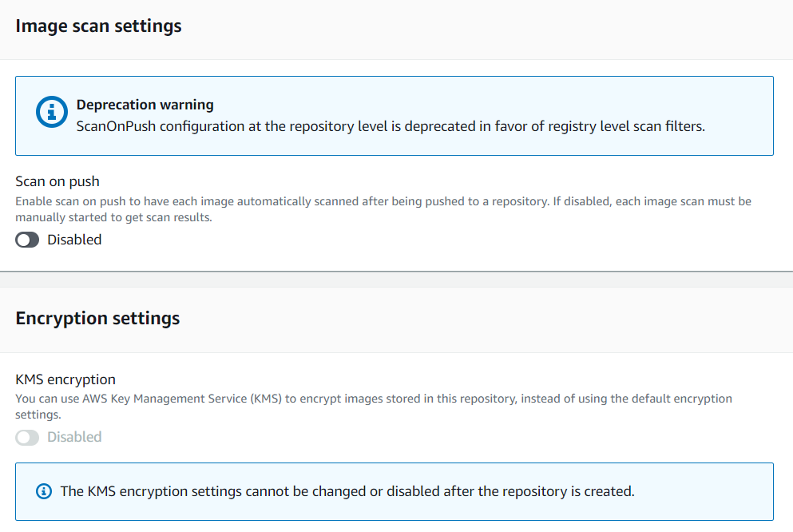Viewport: 793px width, 532px height.
Task: Click the Deprecation warning bold title
Action: pos(145,105)
